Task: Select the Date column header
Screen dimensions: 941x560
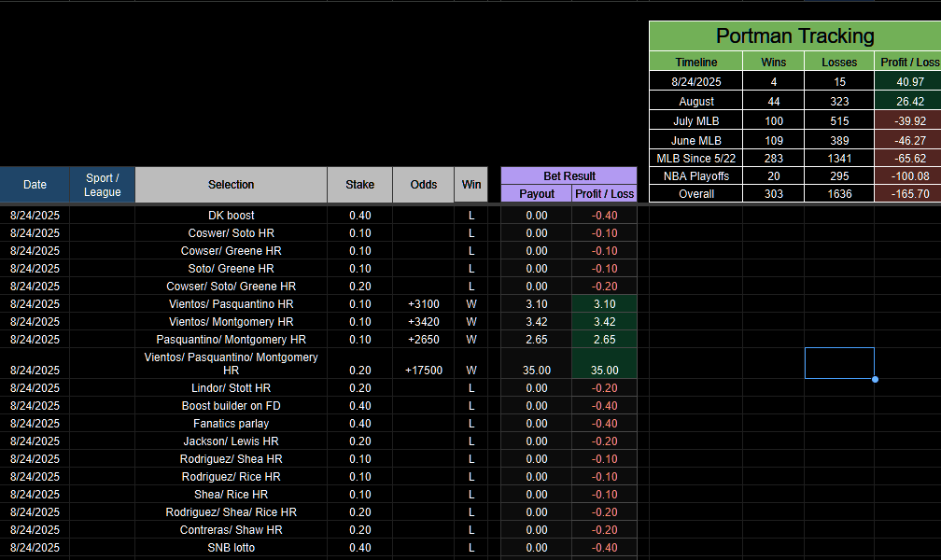Action: tap(35, 185)
